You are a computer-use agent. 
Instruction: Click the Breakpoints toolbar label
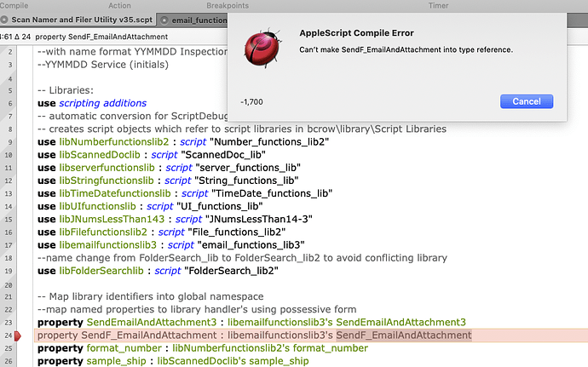click(x=228, y=6)
